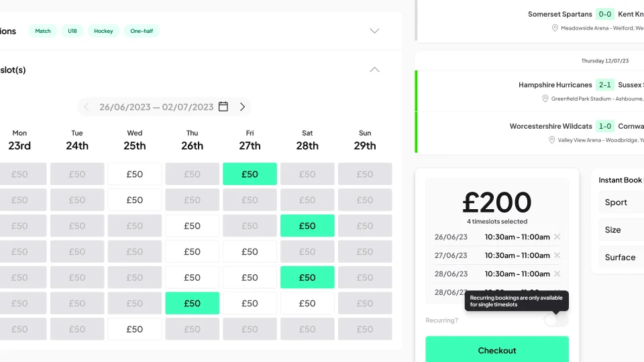Image resolution: width=644 pixels, height=362 pixels.
Task: Click the Meadowside Arena location pin
Action: click(x=555, y=28)
